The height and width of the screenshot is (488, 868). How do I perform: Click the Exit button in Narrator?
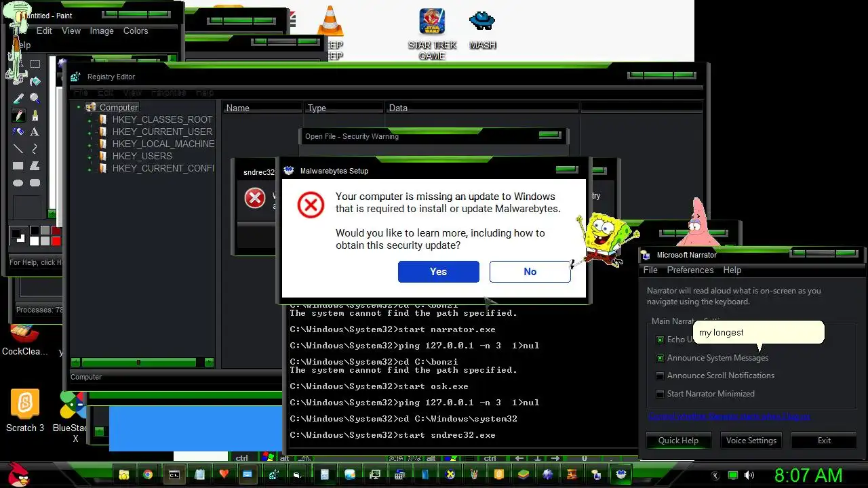click(824, 441)
